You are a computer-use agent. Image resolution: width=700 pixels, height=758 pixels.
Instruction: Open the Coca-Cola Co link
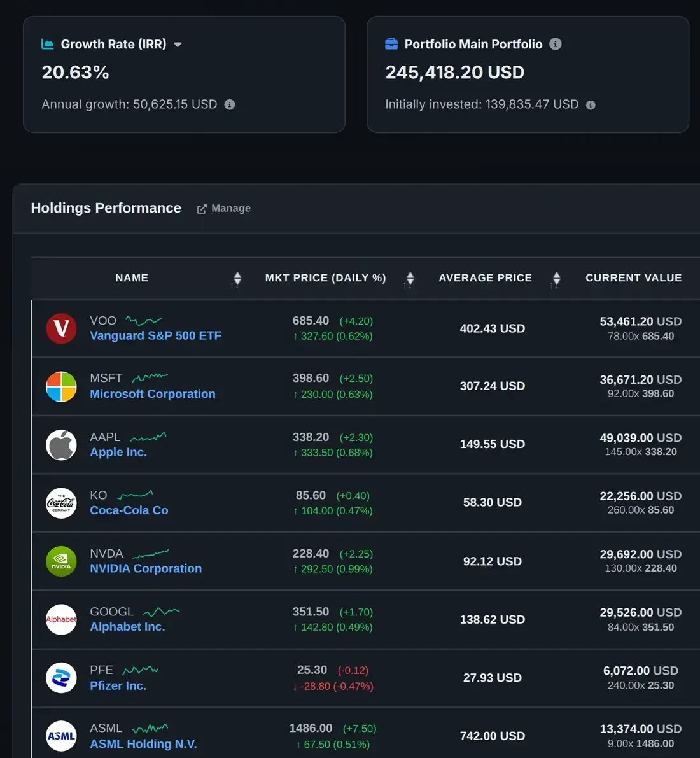coord(129,510)
